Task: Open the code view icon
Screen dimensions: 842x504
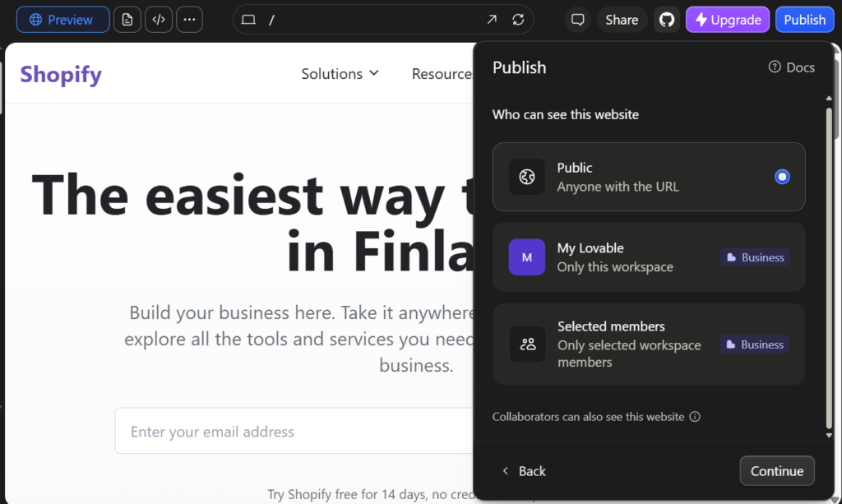Action: pos(159,20)
